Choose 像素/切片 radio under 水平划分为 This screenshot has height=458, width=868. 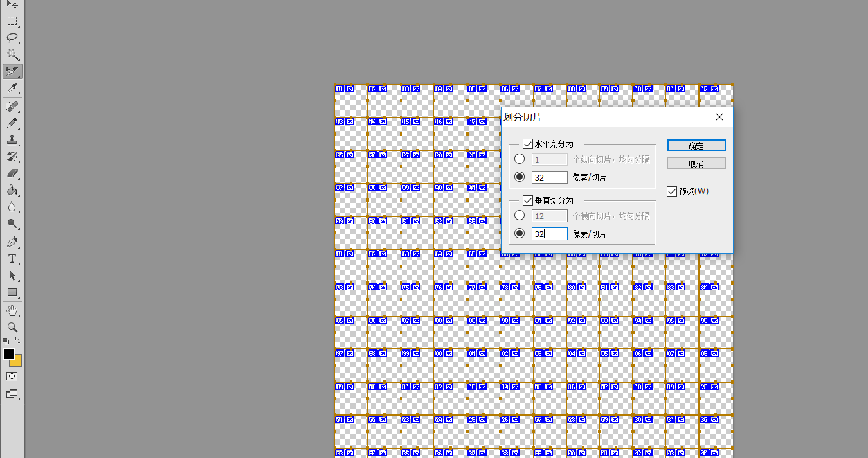coord(520,177)
